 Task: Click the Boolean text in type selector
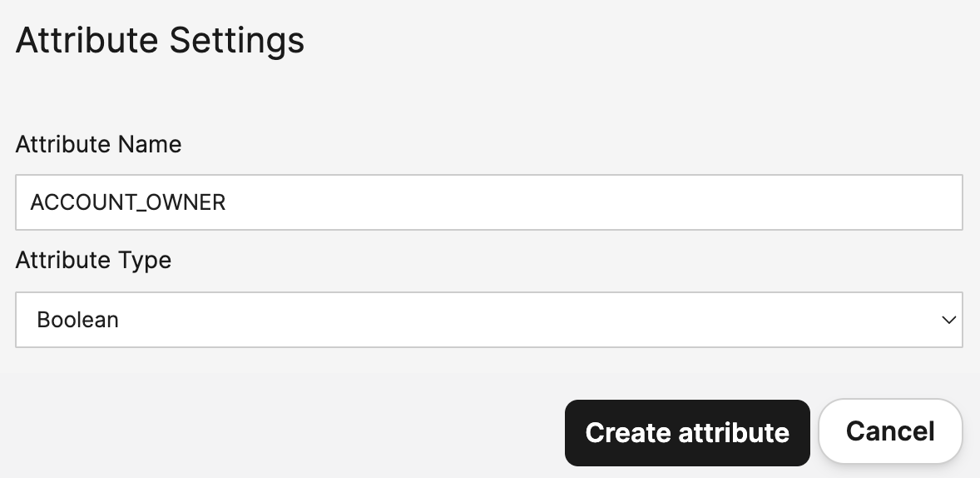coord(78,320)
